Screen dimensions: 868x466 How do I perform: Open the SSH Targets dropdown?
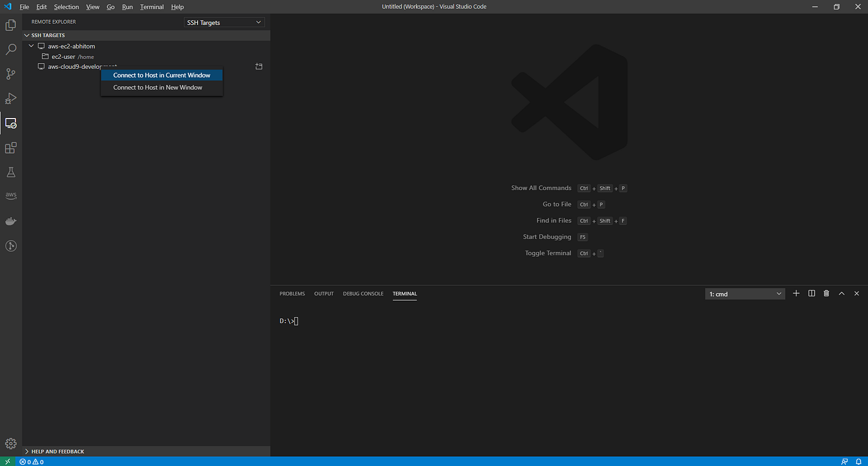point(223,22)
